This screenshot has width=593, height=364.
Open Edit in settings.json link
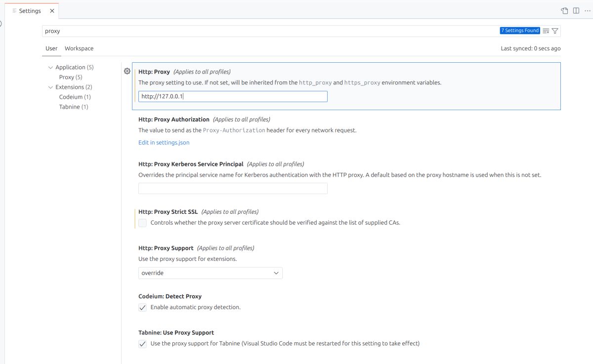(164, 143)
